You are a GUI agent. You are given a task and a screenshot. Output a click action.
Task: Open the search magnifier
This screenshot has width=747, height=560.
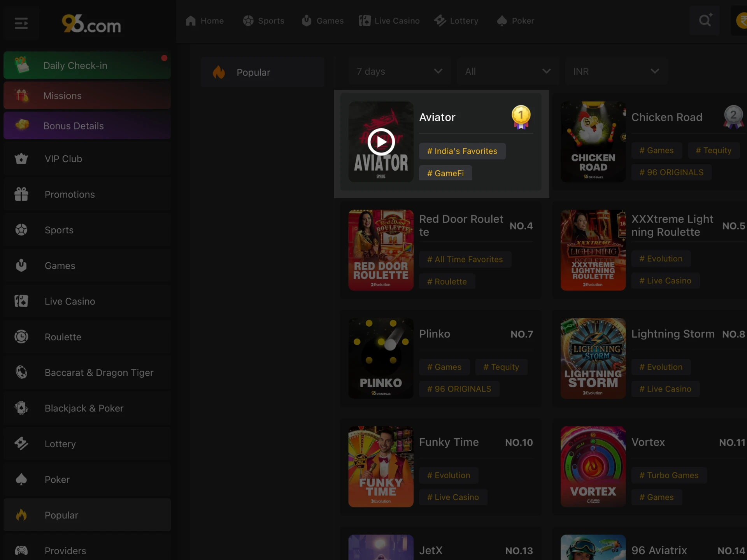(x=705, y=21)
